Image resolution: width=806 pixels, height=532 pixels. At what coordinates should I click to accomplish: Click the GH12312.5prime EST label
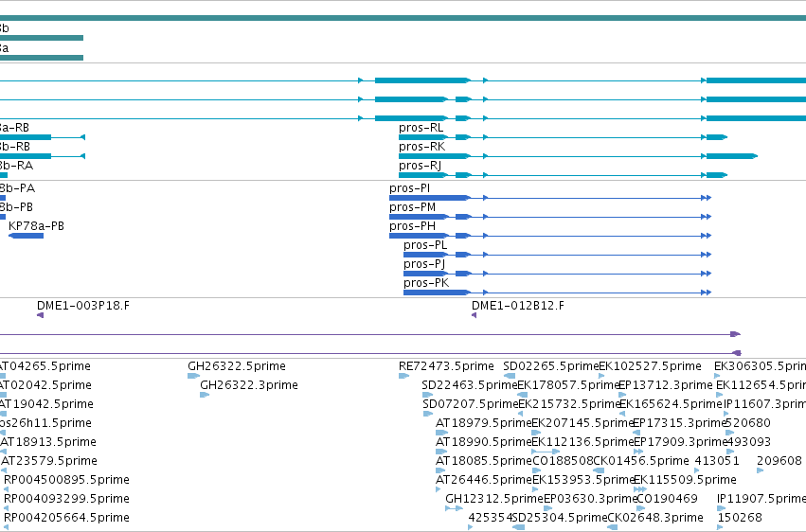pyautogui.click(x=494, y=499)
